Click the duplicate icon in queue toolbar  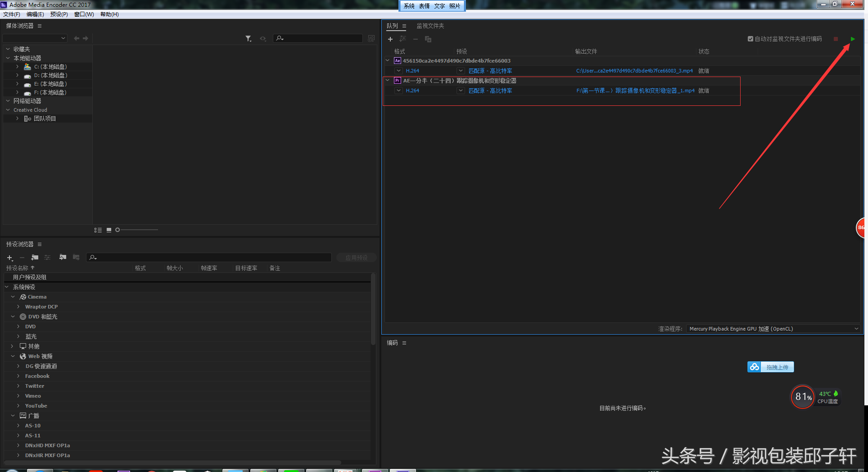(428, 39)
